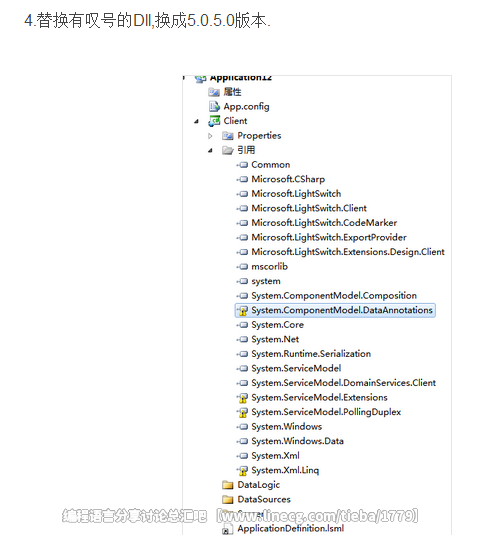Screen dimensions: 478x535
Task: Select Microsoft.LightSwitch.CodeMarker reference
Action: (x=324, y=223)
